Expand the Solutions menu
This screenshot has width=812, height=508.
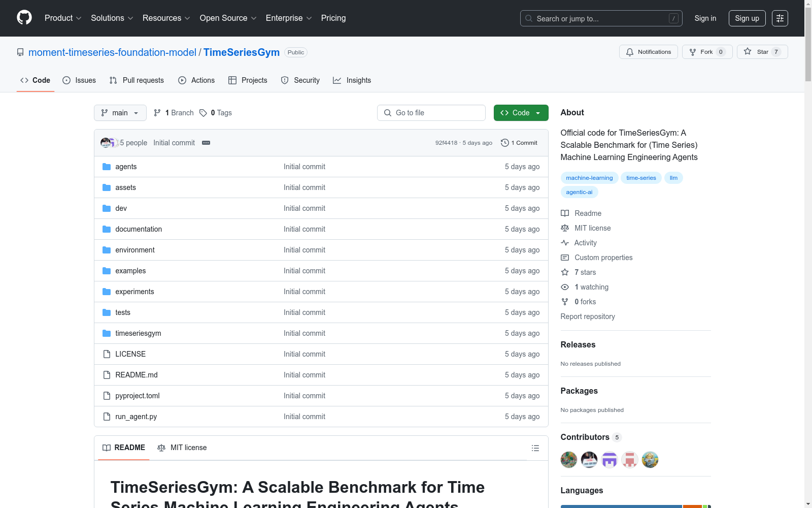tap(112, 18)
